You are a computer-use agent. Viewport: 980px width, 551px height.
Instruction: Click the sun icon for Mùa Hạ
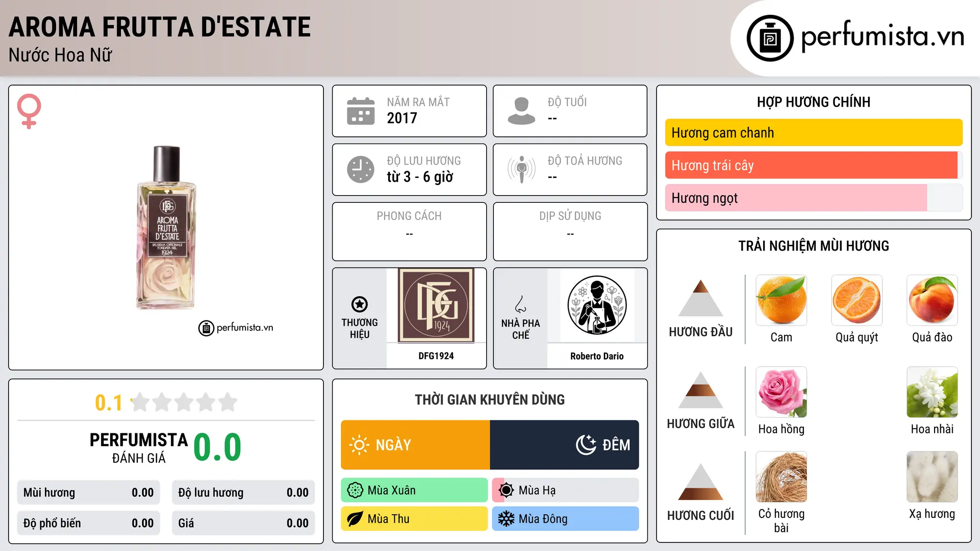[506, 490]
